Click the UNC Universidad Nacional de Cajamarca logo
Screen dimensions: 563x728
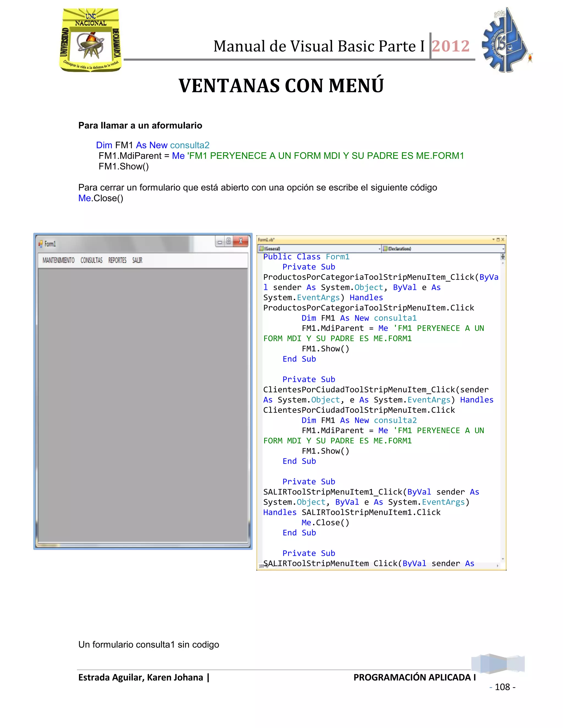pos(90,40)
